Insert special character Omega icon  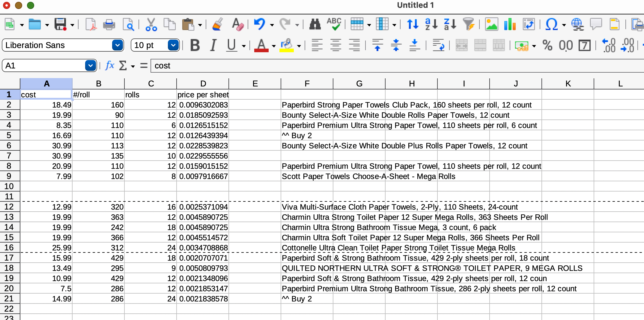(552, 24)
